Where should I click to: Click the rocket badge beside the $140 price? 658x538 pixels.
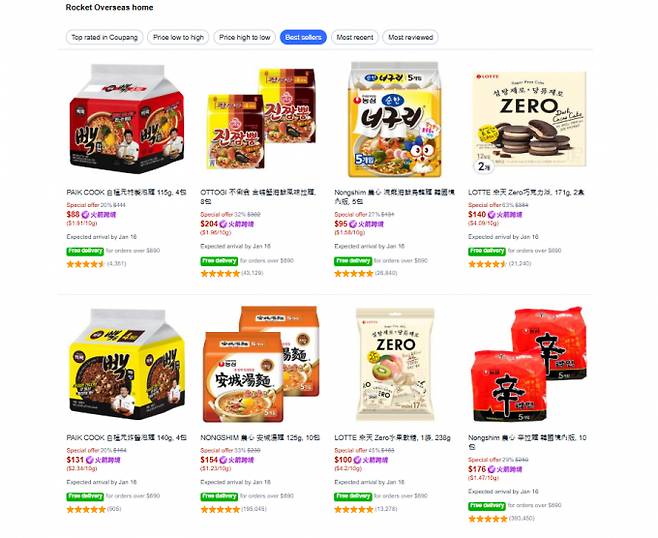pyautogui.click(x=505, y=214)
